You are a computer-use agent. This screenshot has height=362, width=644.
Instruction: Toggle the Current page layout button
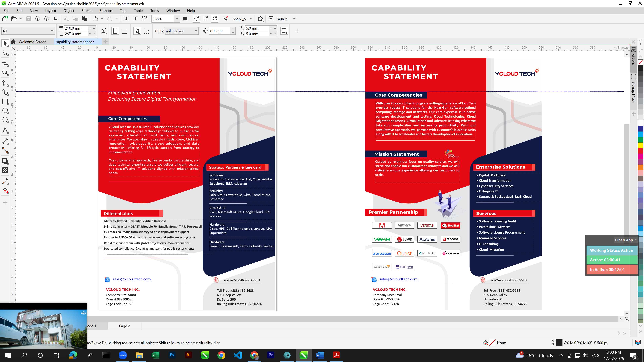pyautogui.click(x=146, y=31)
